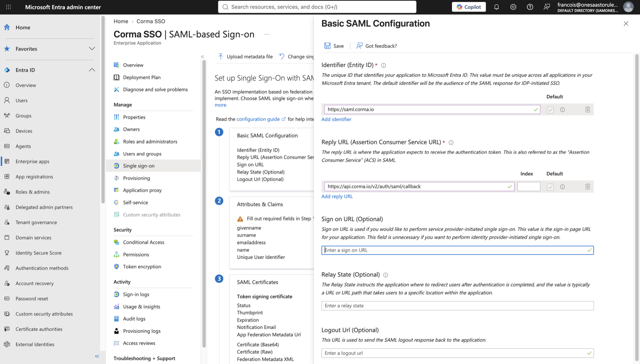Select Provisioning in the Manage menu

tap(136, 178)
